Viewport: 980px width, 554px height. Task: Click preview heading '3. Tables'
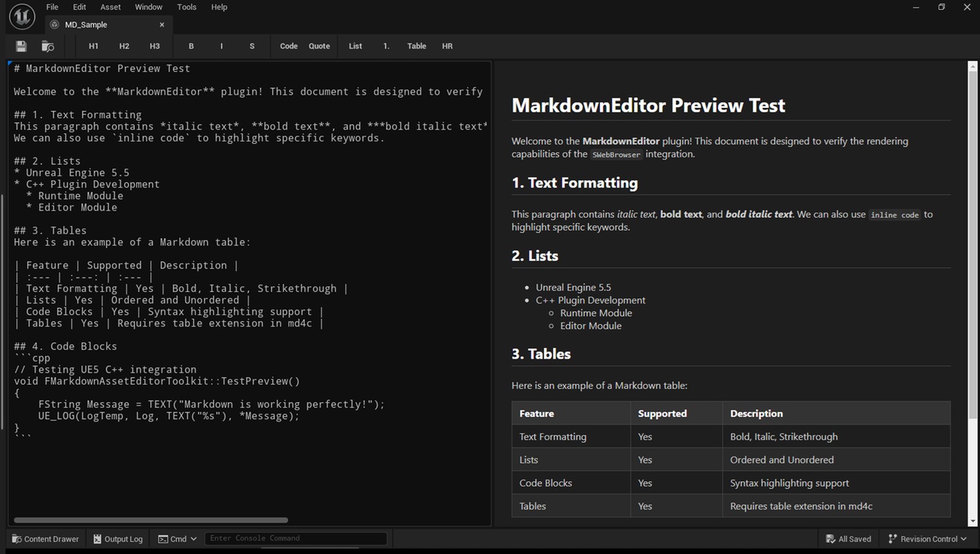541,354
